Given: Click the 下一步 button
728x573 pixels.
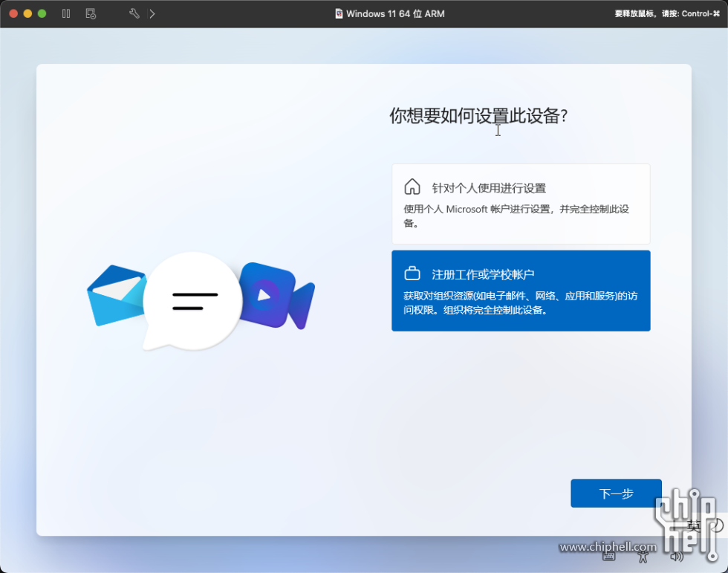Looking at the screenshot, I should [x=616, y=493].
